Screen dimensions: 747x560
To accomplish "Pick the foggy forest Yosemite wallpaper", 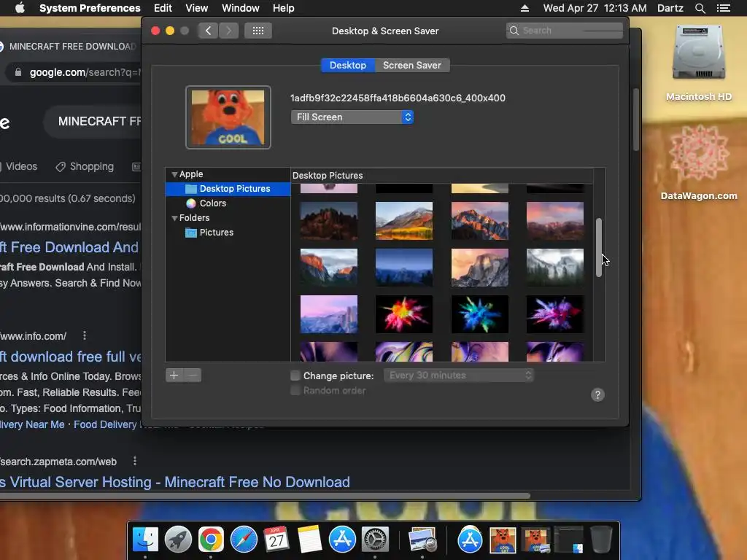I will coord(555,268).
